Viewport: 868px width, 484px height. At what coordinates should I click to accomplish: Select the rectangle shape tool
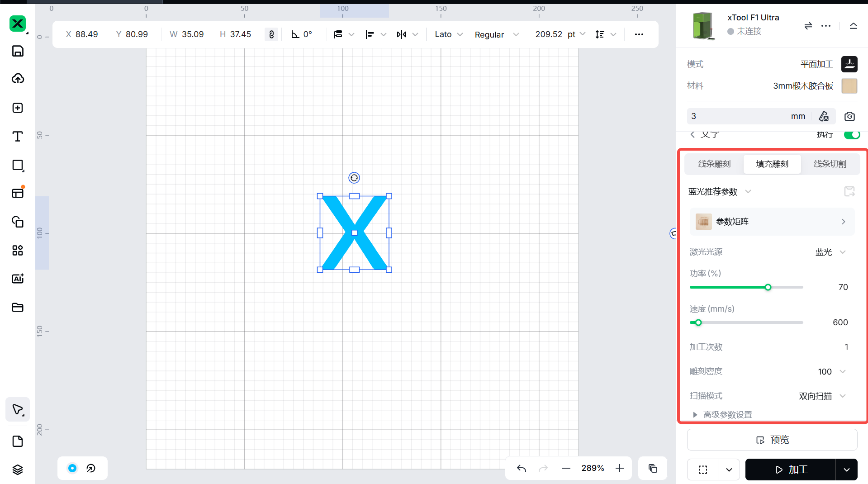pyautogui.click(x=18, y=165)
